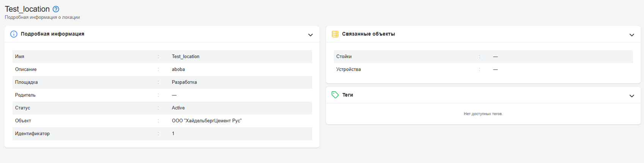Click the dash value in Стойки row
The image size is (644, 163).
(x=496, y=56)
